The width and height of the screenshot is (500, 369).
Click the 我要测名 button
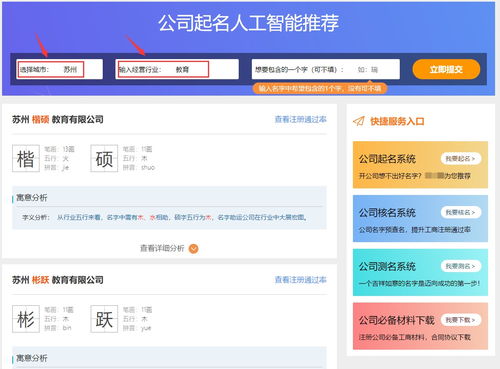[461, 266]
